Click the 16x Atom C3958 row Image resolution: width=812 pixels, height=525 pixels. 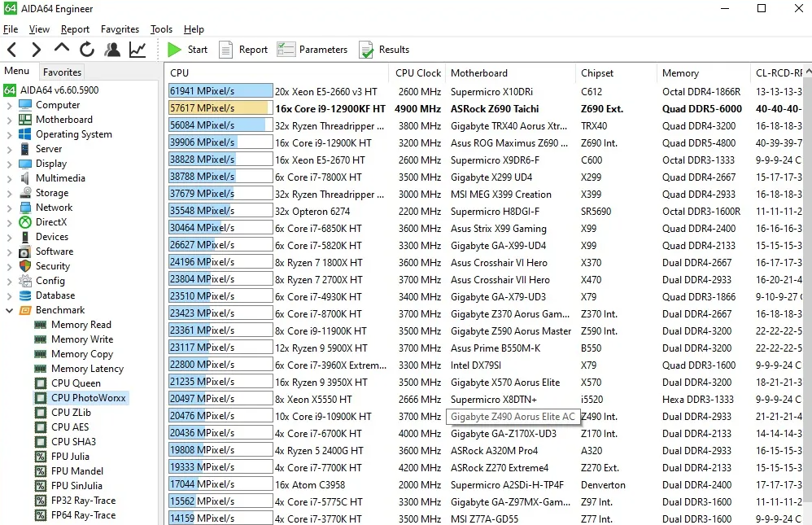coord(483,484)
